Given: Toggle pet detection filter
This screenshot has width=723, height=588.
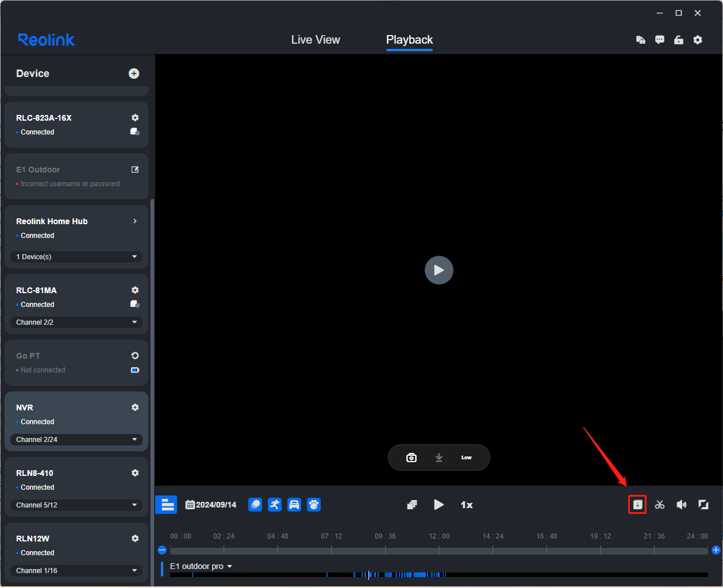Looking at the screenshot, I should (314, 505).
